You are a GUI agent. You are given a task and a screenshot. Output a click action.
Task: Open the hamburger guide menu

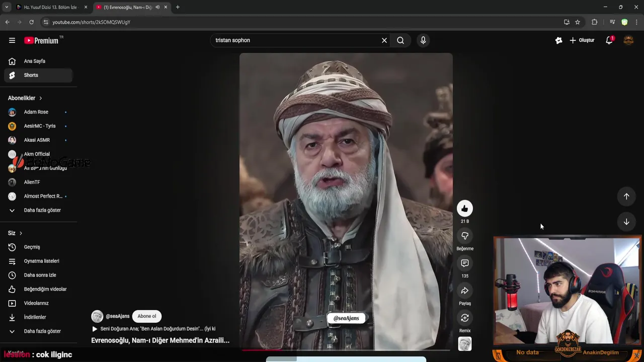pyautogui.click(x=12, y=40)
